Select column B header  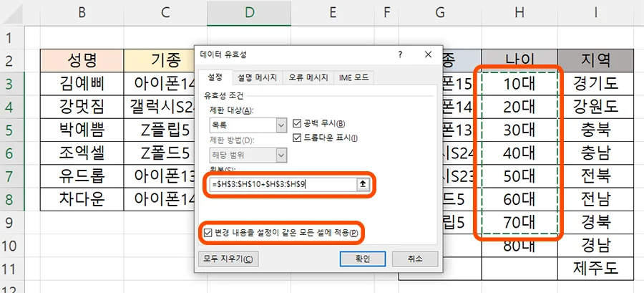[82, 13]
